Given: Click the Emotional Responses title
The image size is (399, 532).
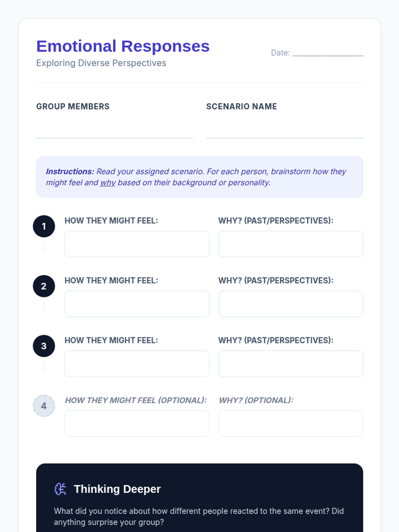Looking at the screenshot, I should coord(123,46).
